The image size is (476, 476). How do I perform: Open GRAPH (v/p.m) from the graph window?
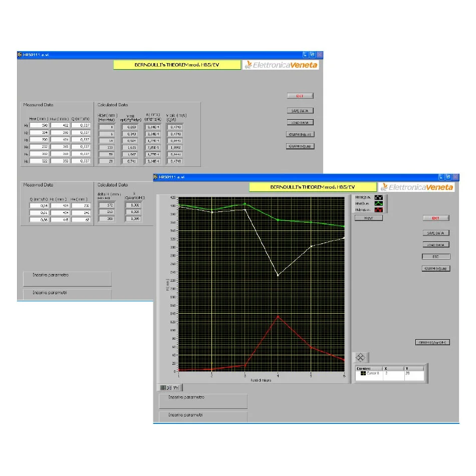pyautogui.click(x=436, y=269)
